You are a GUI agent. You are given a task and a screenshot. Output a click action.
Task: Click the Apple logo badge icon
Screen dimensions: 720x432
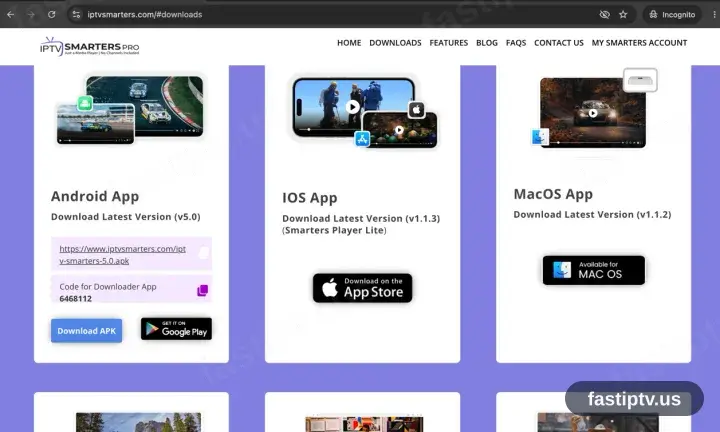[x=416, y=110]
